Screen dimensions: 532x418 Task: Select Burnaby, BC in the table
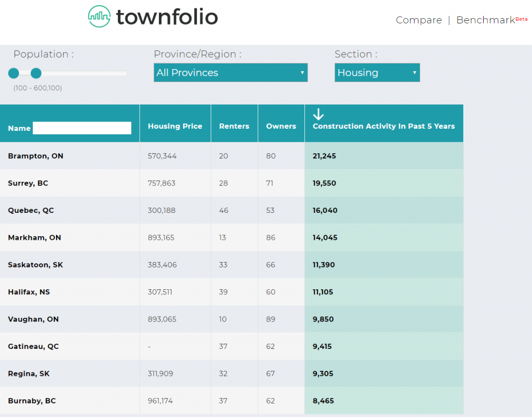click(x=32, y=401)
